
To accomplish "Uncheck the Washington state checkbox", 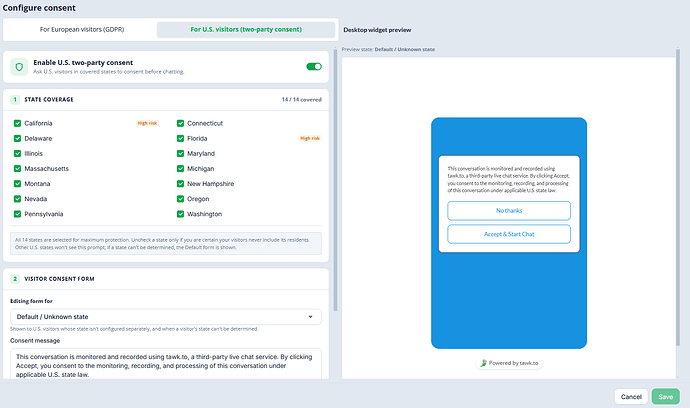I will (x=180, y=214).
